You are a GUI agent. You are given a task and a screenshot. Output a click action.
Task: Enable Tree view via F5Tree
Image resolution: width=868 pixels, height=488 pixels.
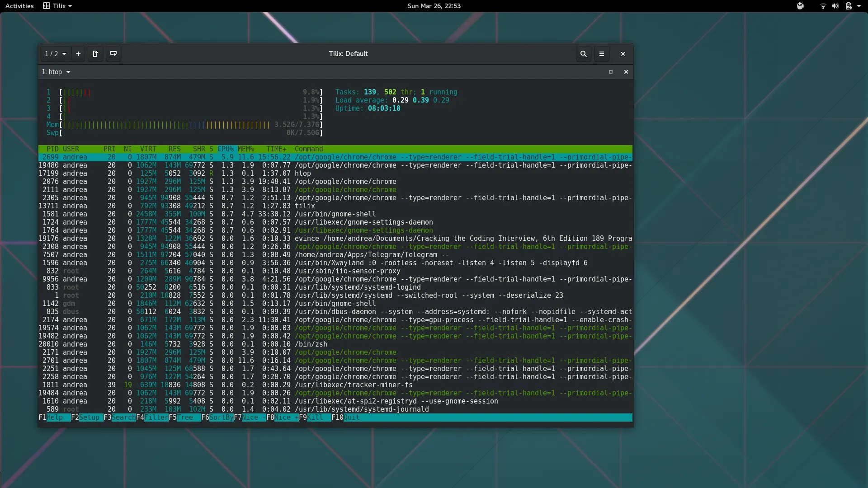point(183,418)
